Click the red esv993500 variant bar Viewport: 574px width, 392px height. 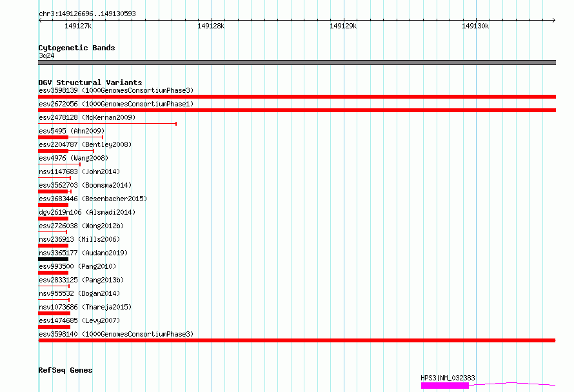coord(53,273)
